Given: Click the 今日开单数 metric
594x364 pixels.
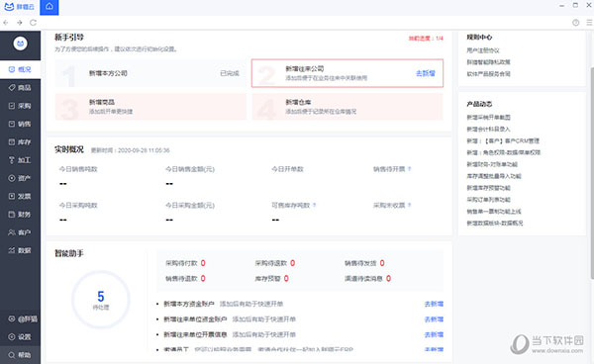Looking at the screenshot, I should [x=287, y=169].
